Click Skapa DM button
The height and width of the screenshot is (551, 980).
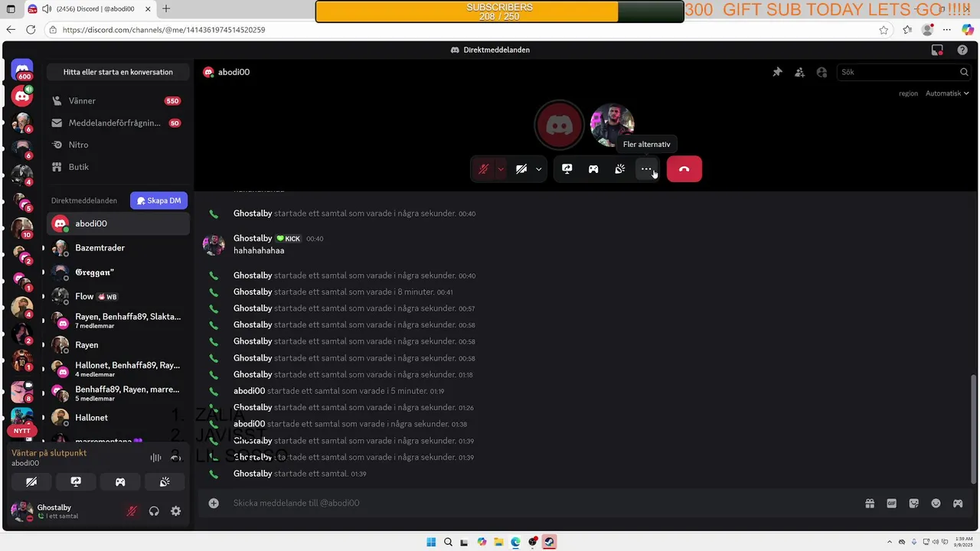point(159,201)
